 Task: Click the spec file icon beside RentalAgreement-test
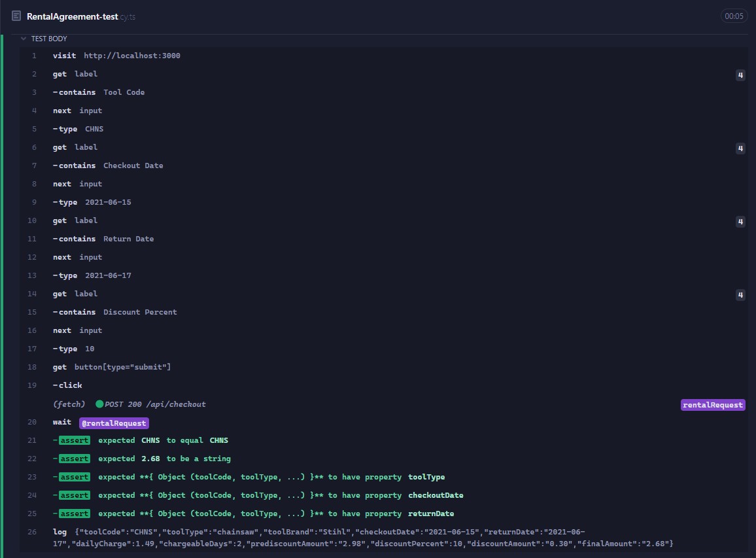(16, 16)
